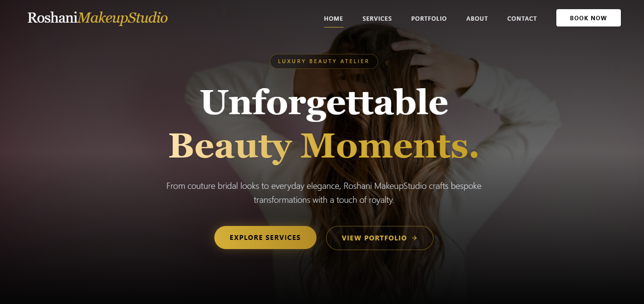Go to the Services nav item

[377, 19]
